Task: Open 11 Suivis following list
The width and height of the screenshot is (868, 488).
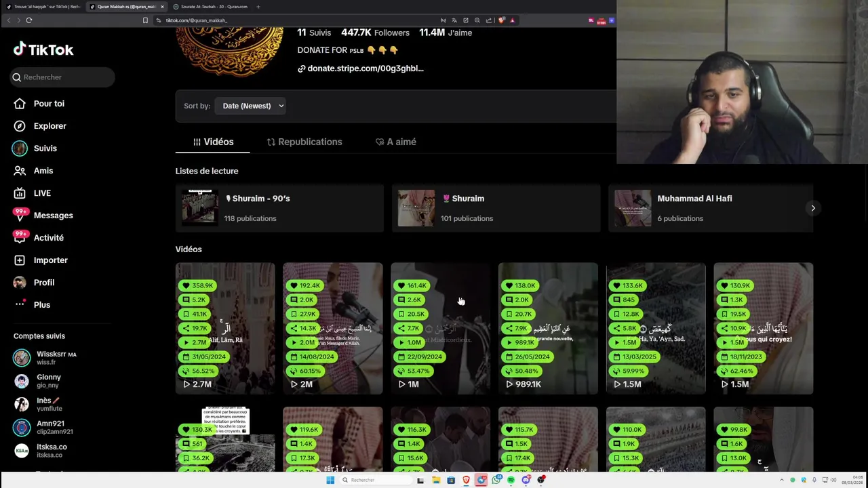Action: (314, 33)
